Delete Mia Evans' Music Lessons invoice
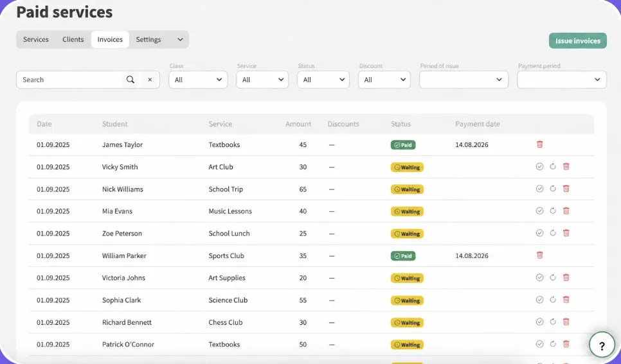Viewport: 621px width, 364px height. [566, 211]
